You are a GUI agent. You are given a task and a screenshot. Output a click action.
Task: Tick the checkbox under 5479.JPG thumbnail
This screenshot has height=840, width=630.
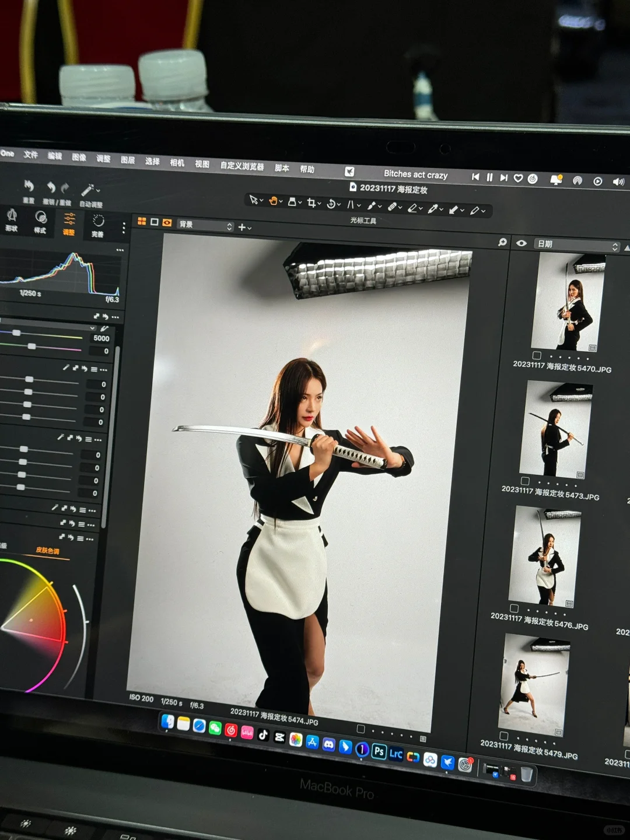pyautogui.click(x=504, y=736)
